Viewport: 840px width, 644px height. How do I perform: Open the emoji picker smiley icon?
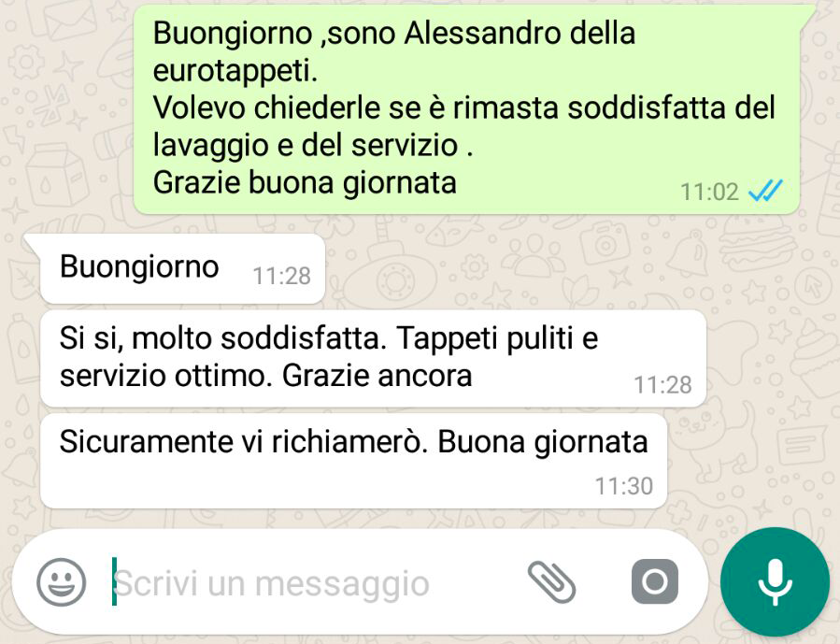(61, 582)
